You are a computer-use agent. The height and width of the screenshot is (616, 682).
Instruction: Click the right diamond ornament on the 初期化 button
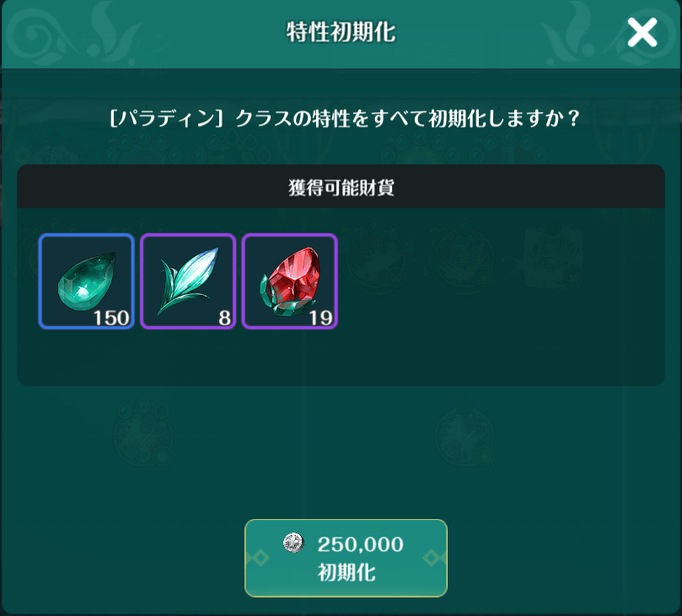click(x=434, y=558)
